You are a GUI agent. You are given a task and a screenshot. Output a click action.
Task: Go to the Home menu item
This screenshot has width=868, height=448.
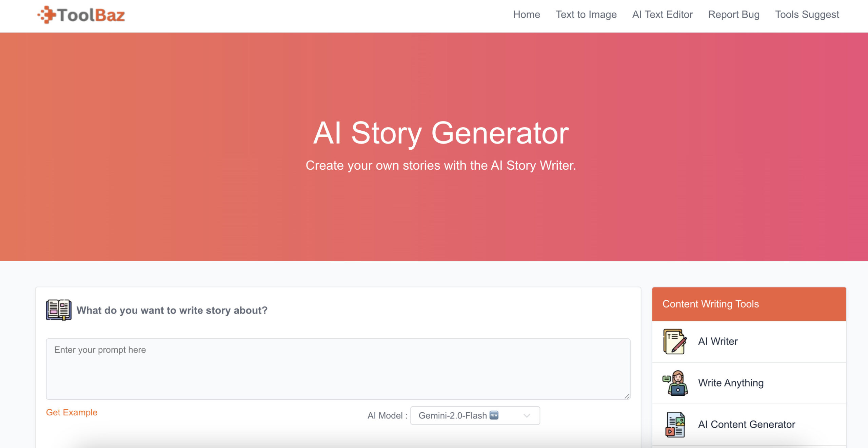tap(526, 15)
